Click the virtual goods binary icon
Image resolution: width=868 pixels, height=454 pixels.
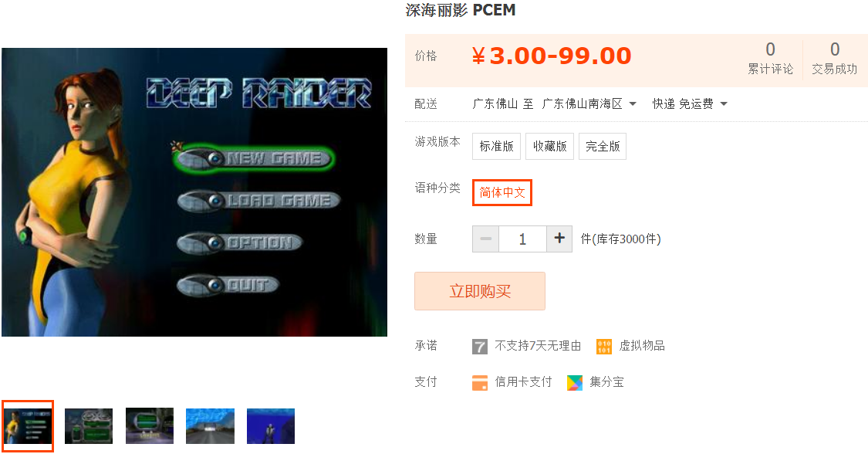click(x=604, y=347)
